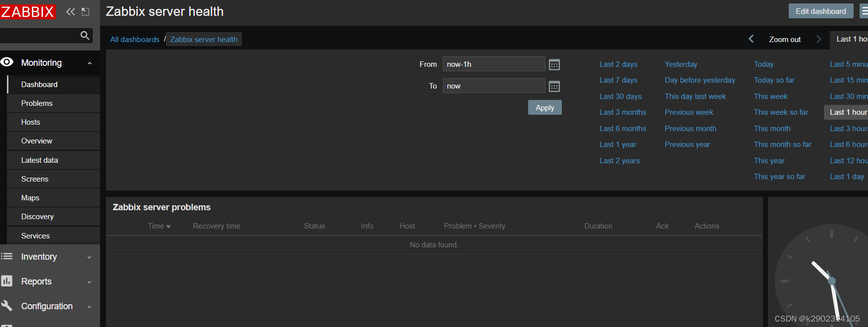The width and height of the screenshot is (868, 327).
Task: Select This week range
Action: (770, 96)
